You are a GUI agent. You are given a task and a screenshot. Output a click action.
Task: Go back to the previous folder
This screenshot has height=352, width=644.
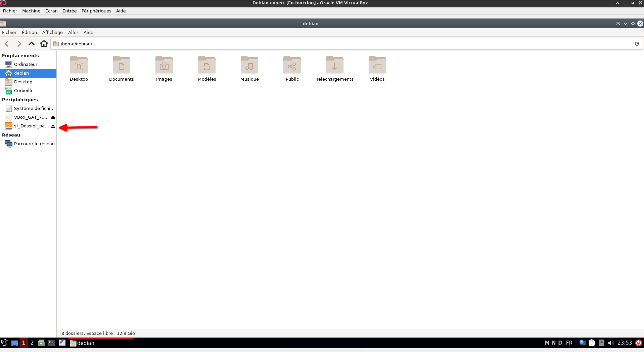(x=7, y=44)
